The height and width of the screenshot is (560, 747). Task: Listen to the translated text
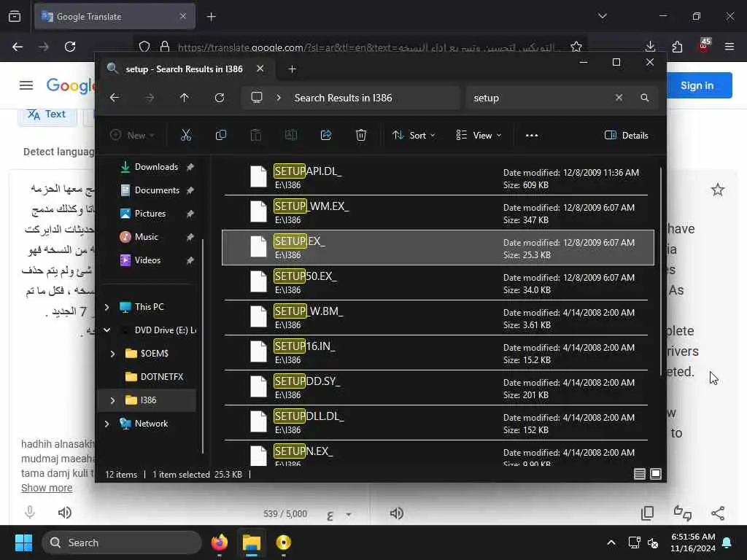(396, 513)
